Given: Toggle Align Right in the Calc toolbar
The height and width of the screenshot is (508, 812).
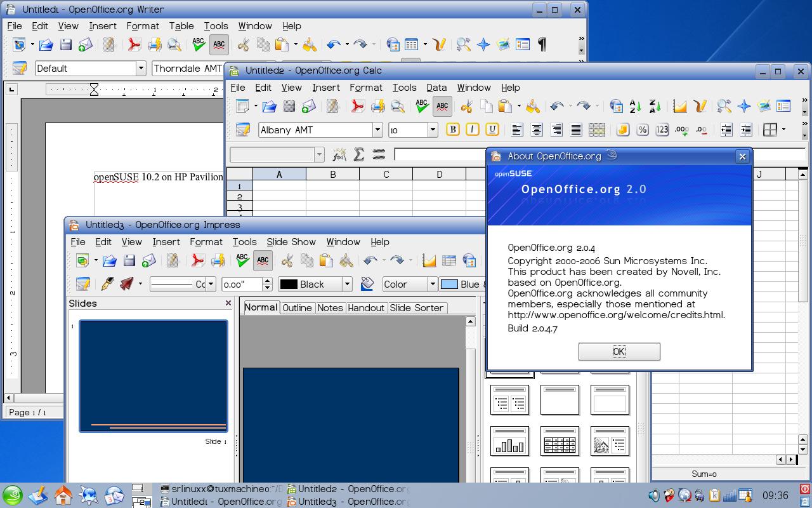Looking at the screenshot, I should coord(556,130).
